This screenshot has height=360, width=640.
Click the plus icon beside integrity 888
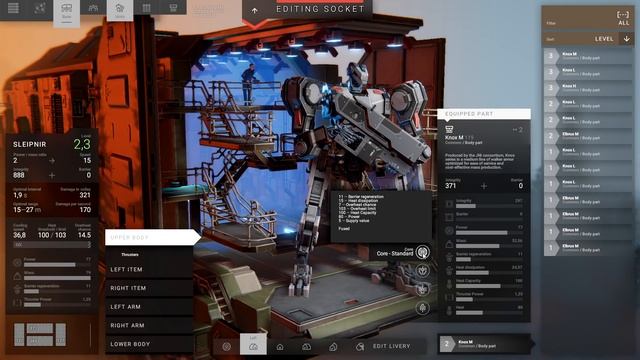(52, 175)
